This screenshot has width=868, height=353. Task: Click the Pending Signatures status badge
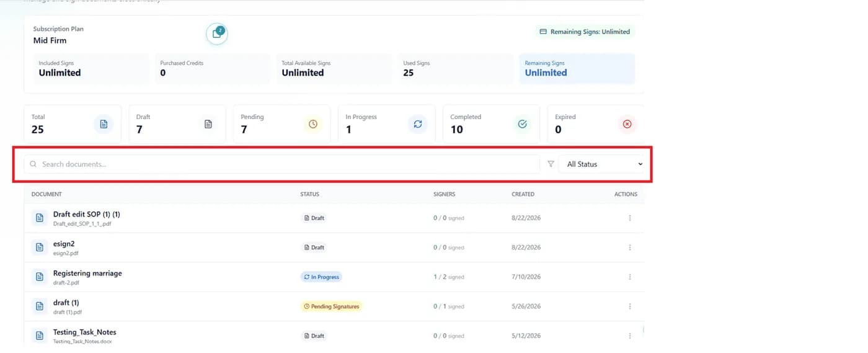pos(331,306)
